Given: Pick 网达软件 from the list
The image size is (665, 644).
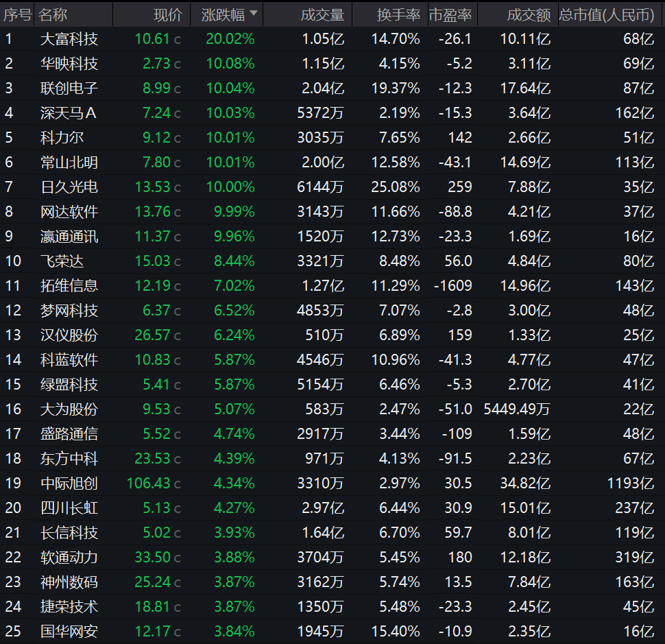Looking at the screenshot, I should [x=69, y=211].
